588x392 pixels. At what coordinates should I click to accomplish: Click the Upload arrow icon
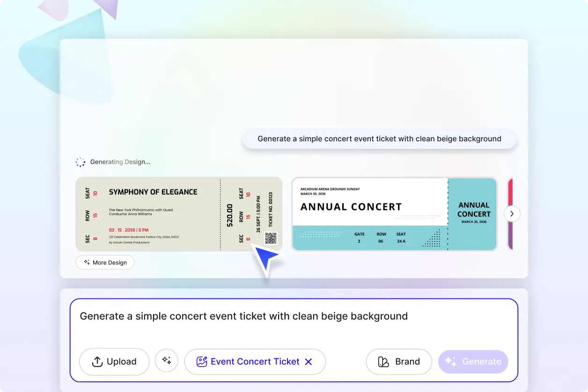coord(97,362)
